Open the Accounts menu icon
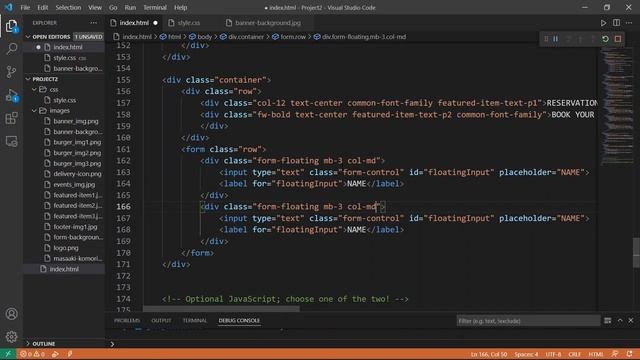The height and width of the screenshot is (360, 640). (11, 314)
